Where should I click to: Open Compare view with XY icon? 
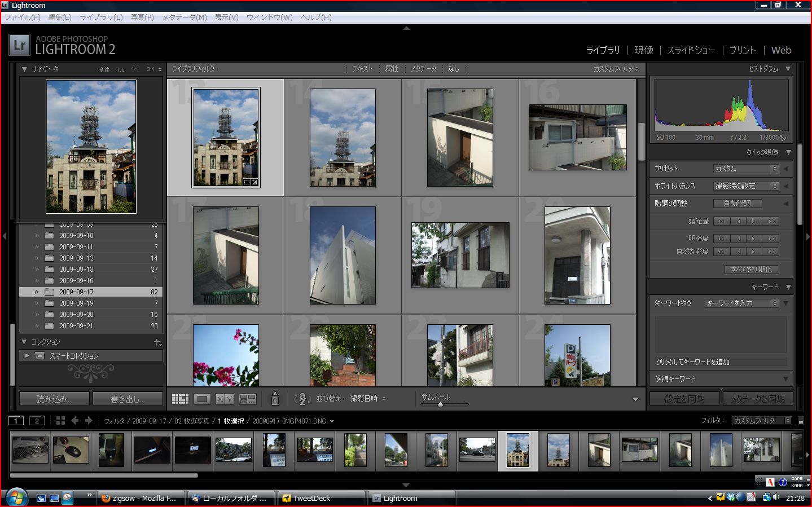point(225,399)
